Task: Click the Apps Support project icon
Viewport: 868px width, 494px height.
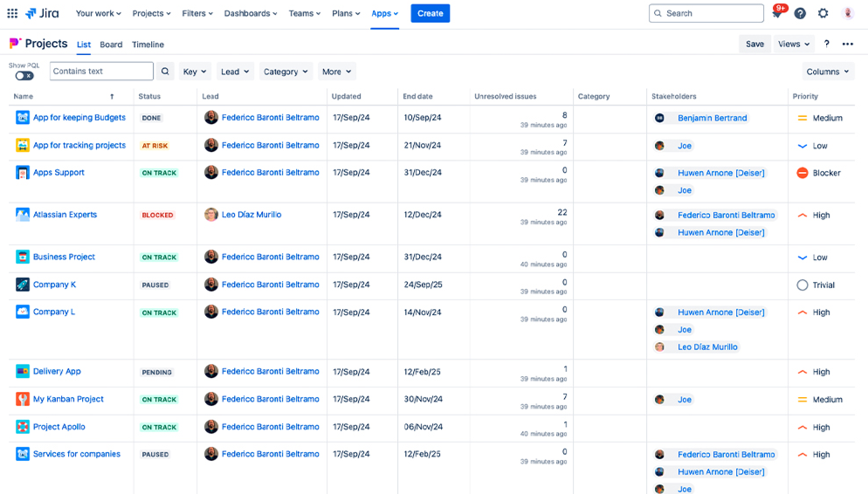Action: pyautogui.click(x=23, y=173)
